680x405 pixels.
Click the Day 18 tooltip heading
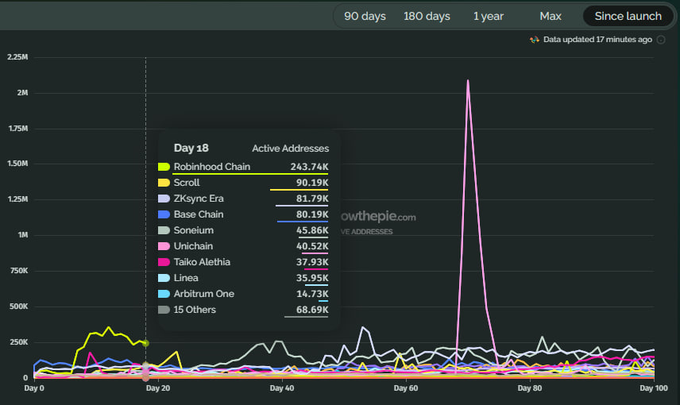191,148
